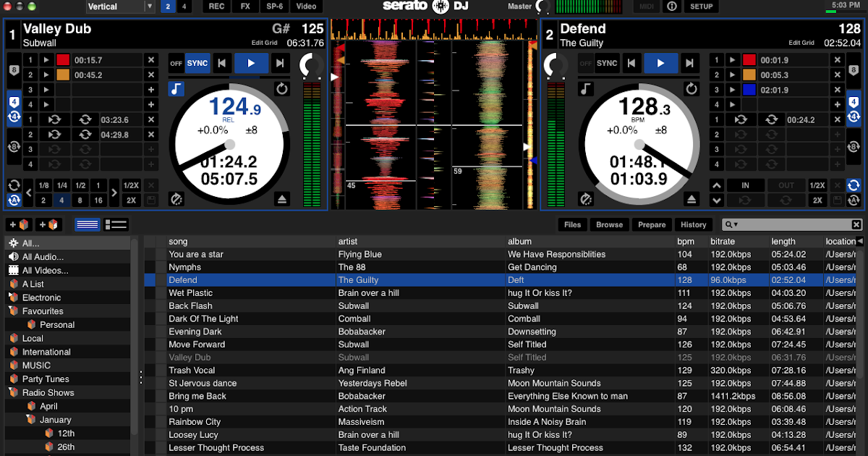The width and height of the screenshot is (868, 456).
Task: Enable SYNC on deck 2
Action: (x=607, y=64)
